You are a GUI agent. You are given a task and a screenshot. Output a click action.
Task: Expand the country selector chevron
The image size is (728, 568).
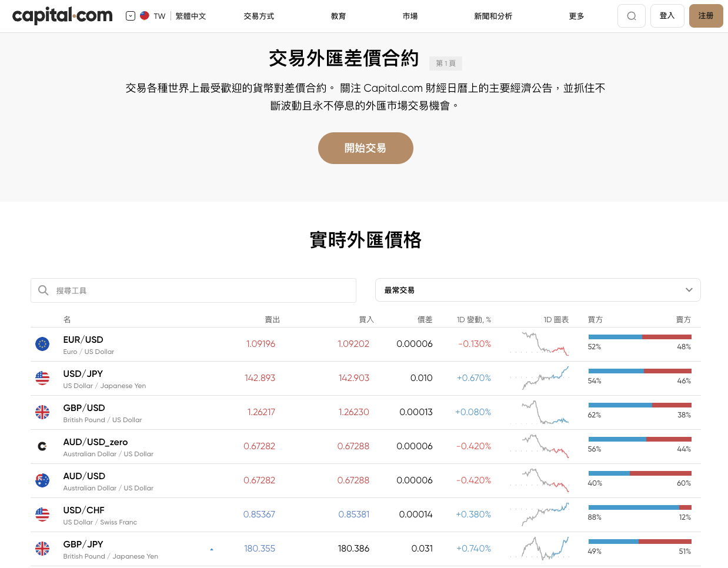click(131, 16)
